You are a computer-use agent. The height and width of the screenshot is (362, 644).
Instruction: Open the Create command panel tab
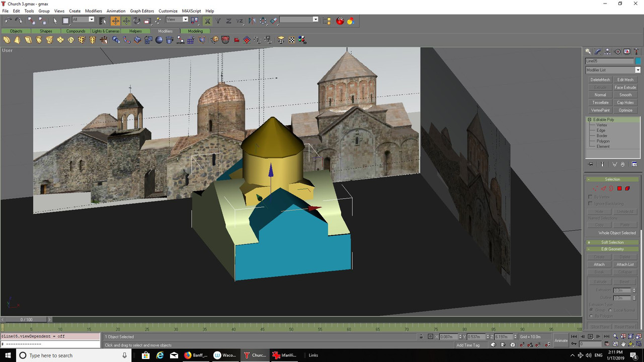(x=588, y=51)
